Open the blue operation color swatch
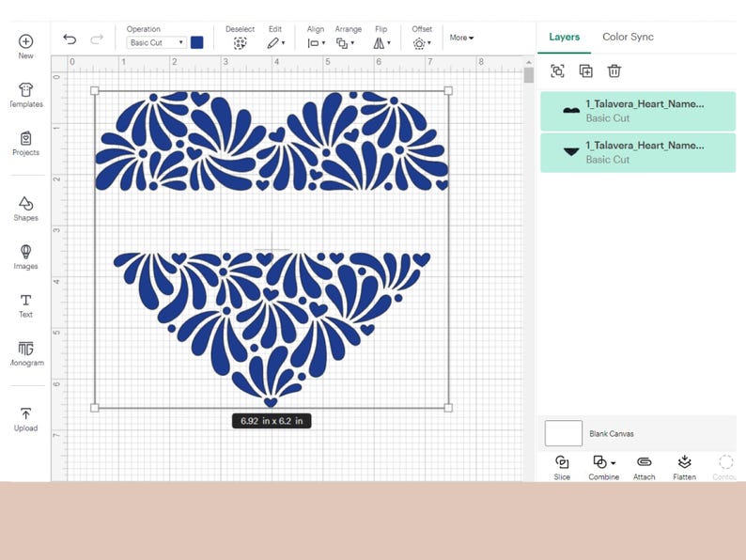Image resolution: width=746 pixels, height=560 pixels. (197, 42)
